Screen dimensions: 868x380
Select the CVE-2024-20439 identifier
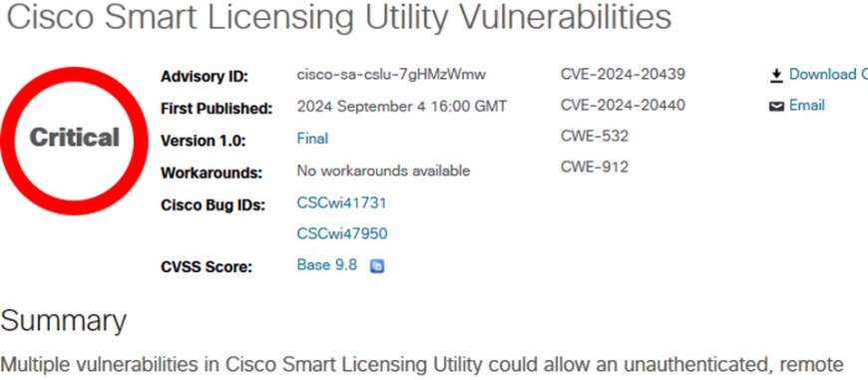click(x=623, y=74)
